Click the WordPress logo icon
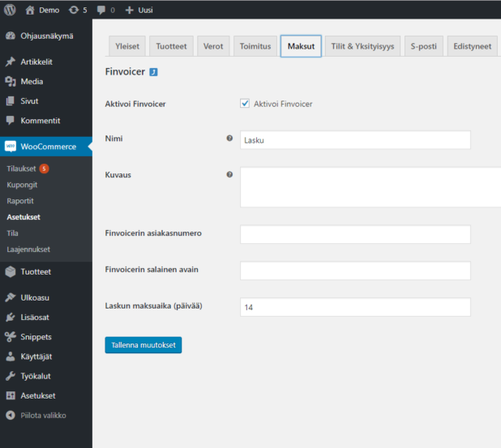Viewport: 501px width, 448px height. point(10,10)
